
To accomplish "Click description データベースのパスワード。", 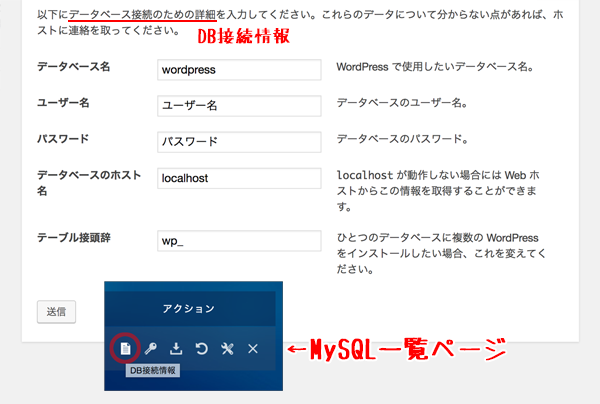I will pyautogui.click(x=402, y=138).
